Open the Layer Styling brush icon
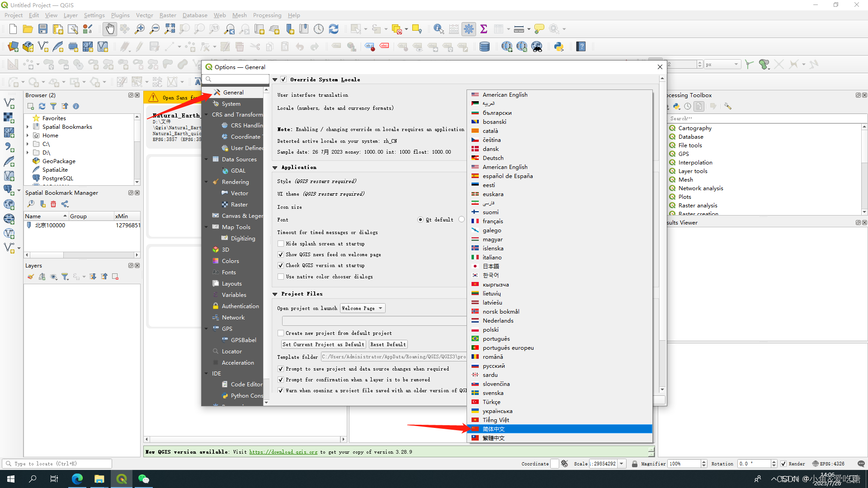868x488 pixels. [x=31, y=277]
